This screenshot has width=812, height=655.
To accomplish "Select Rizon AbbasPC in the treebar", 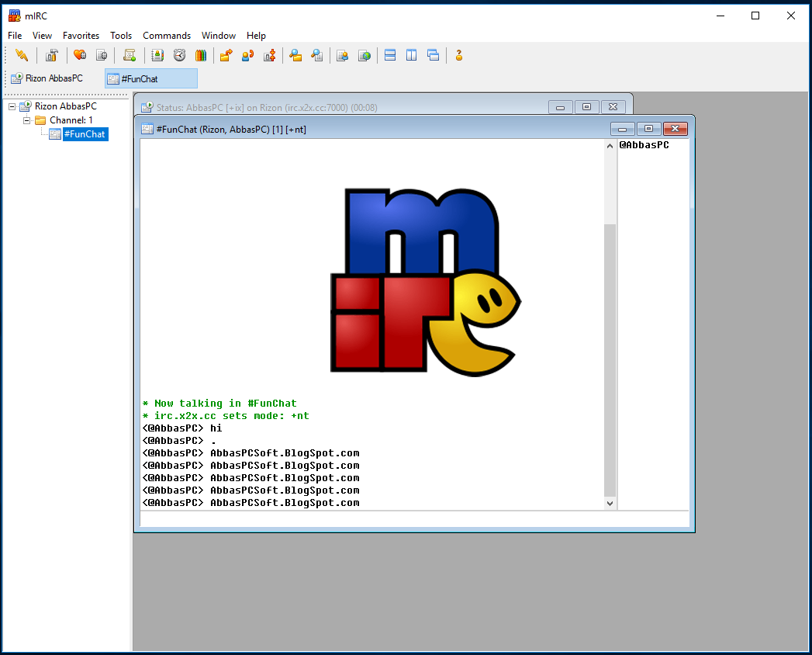I will click(66, 106).
